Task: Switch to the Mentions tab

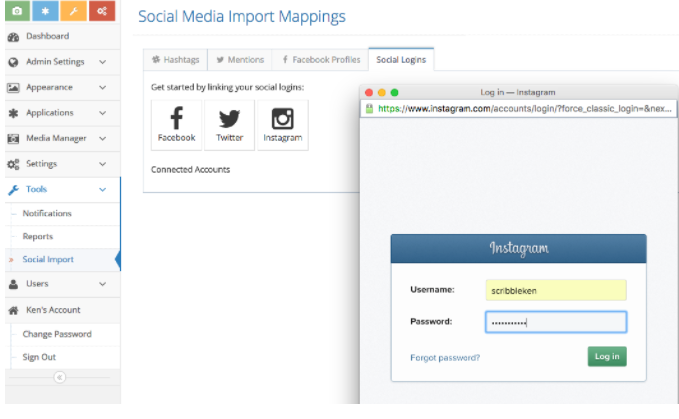Action: tap(240, 60)
